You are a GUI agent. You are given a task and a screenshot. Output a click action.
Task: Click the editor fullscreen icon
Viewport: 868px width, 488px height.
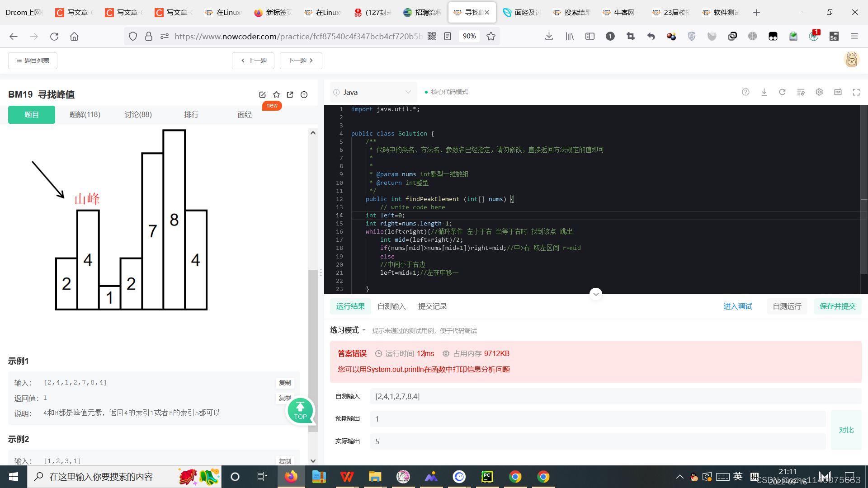[x=856, y=92]
